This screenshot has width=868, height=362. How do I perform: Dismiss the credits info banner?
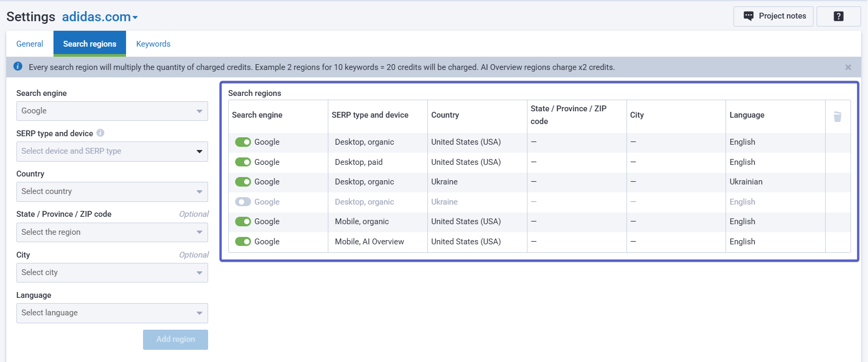point(848,67)
